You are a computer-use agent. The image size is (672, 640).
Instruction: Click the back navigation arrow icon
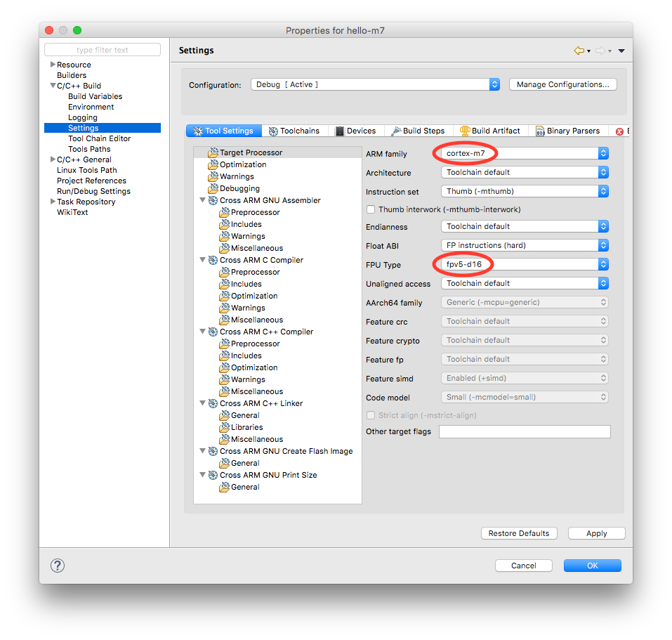tap(579, 51)
